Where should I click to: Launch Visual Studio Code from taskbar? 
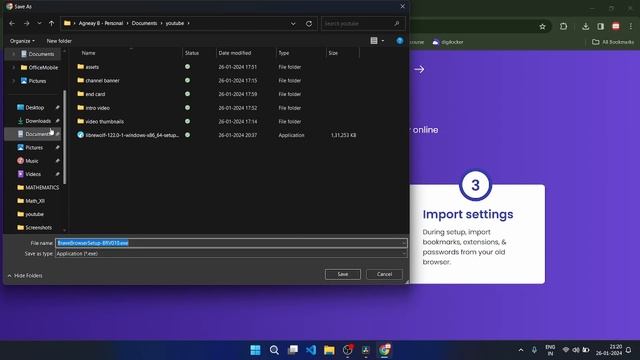pyautogui.click(x=311, y=350)
